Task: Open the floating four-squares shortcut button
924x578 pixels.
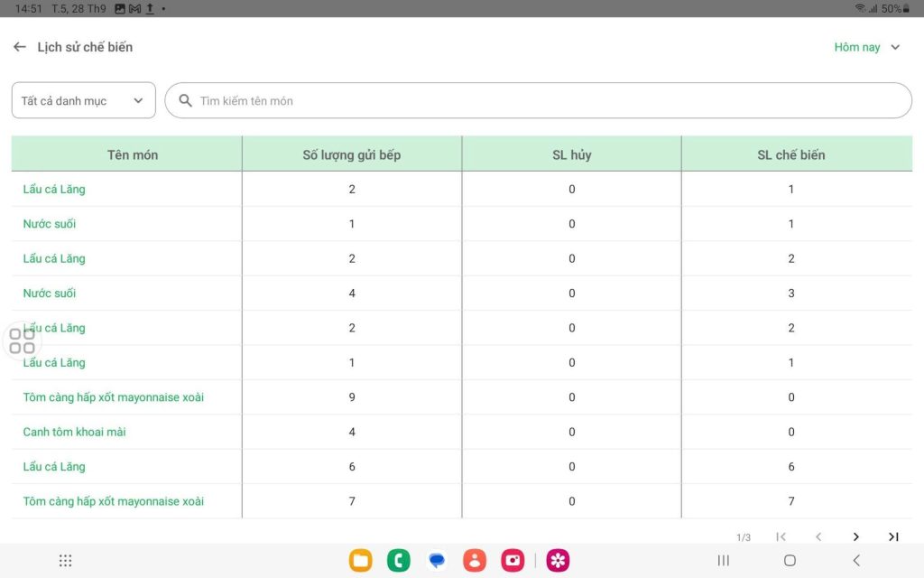Action: pyautogui.click(x=22, y=340)
